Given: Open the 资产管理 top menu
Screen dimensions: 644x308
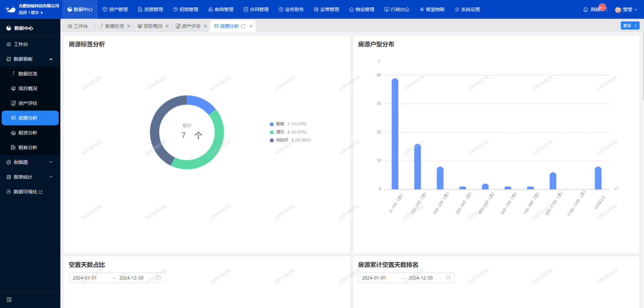Looking at the screenshot, I should (x=115, y=9).
